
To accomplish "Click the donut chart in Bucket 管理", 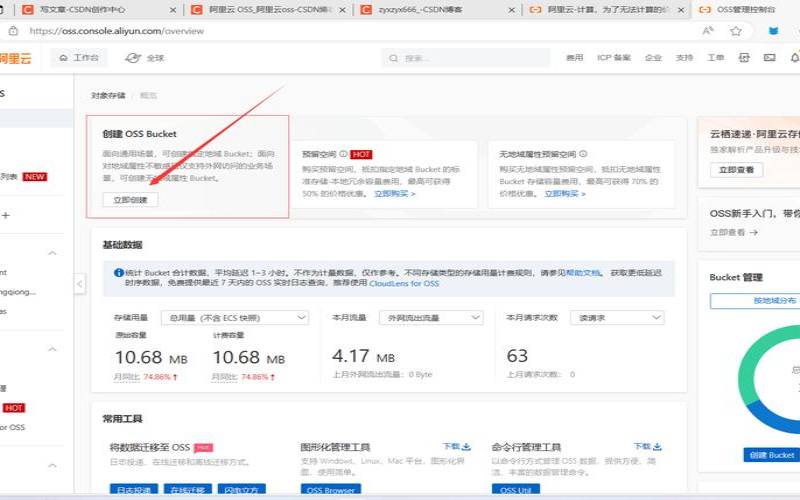I will click(770, 379).
